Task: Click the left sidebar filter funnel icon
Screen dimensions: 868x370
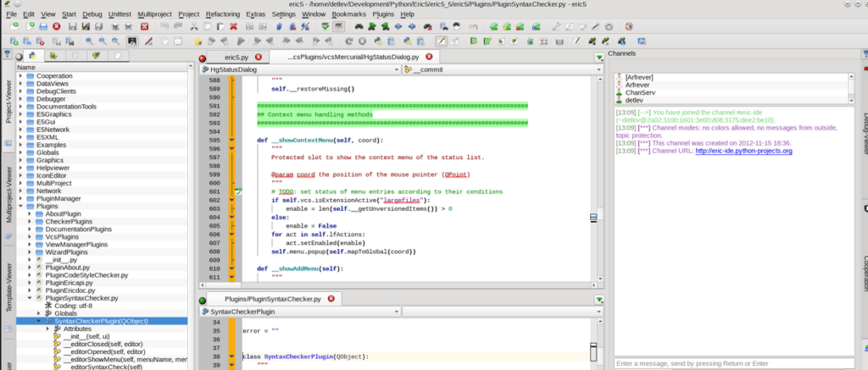Action: [7, 54]
